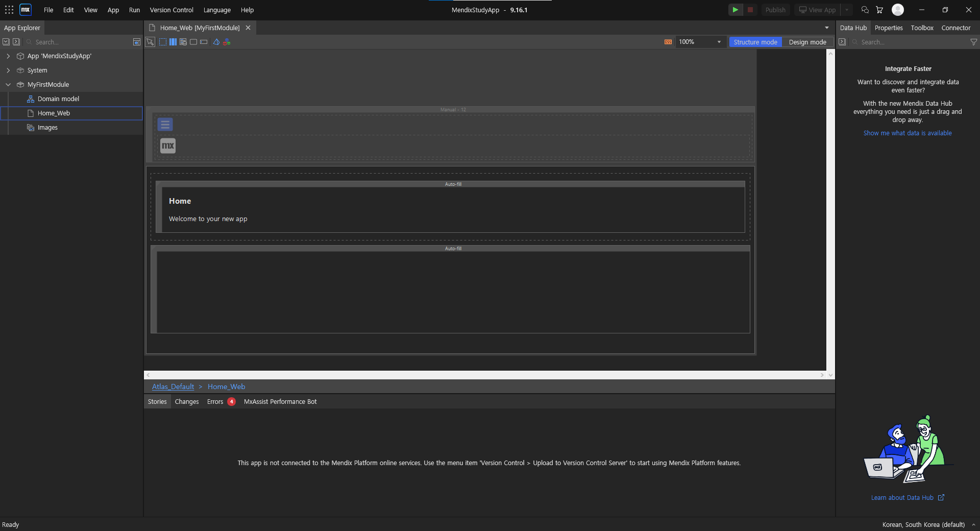Open the language selector arrow in status bar
The width and height of the screenshot is (980, 531).
click(973, 524)
